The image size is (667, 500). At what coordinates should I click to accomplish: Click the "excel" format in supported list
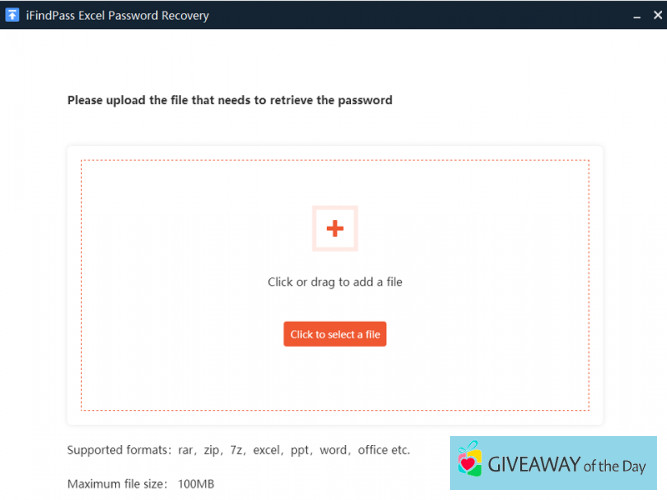pyautogui.click(x=268, y=450)
